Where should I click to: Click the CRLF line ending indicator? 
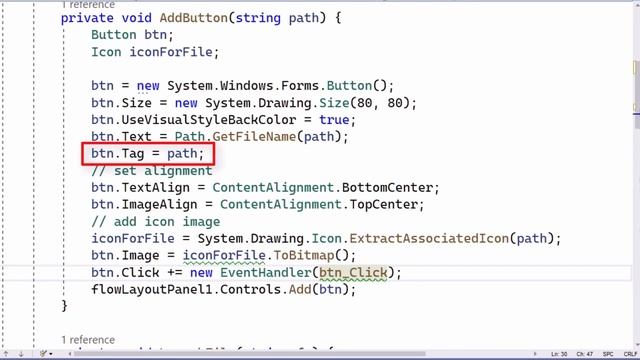click(631, 354)
